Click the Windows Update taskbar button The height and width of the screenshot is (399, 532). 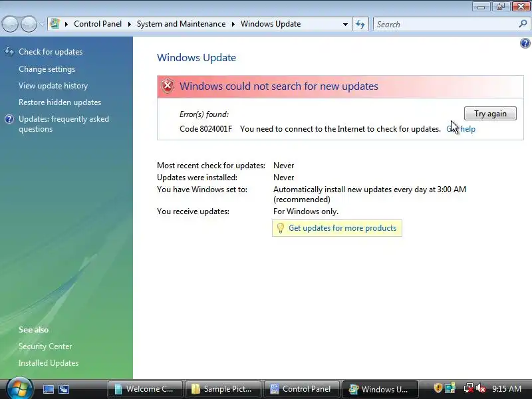[x=380, y=389]
